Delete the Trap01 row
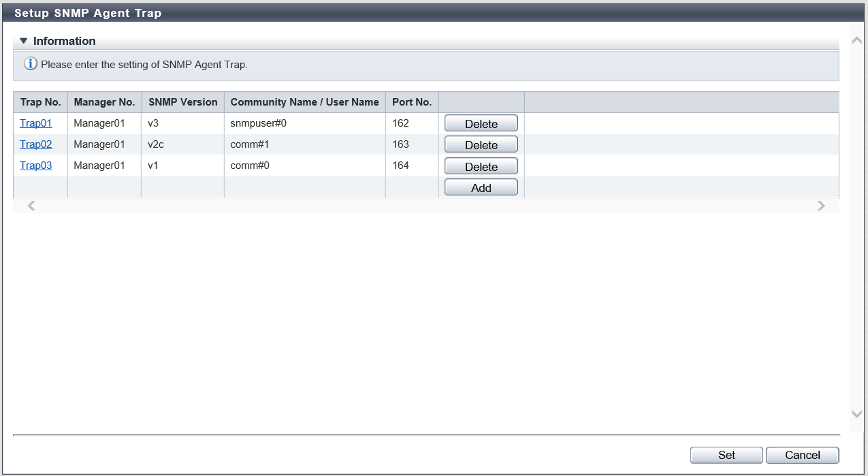The height and width of the screenshot is (476, 868). click(481, 123)
